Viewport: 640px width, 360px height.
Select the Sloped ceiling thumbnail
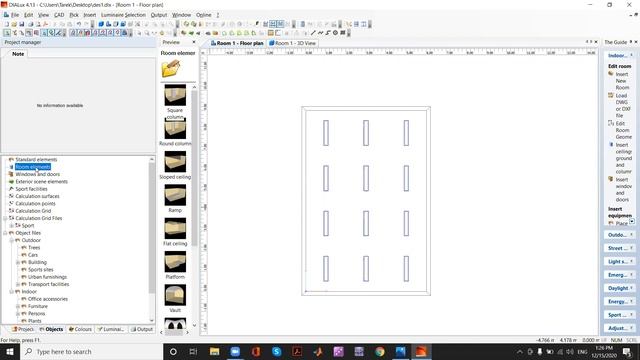tap(175, 162)
